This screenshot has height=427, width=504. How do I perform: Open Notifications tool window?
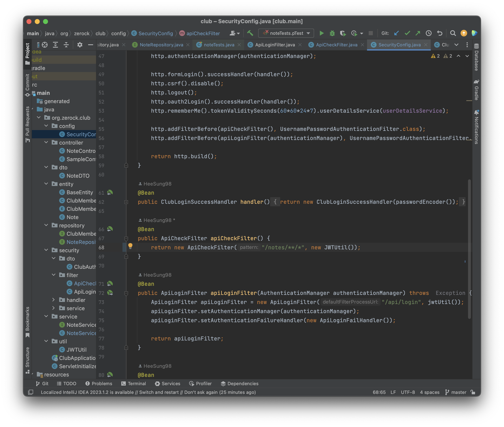(476, 127)
